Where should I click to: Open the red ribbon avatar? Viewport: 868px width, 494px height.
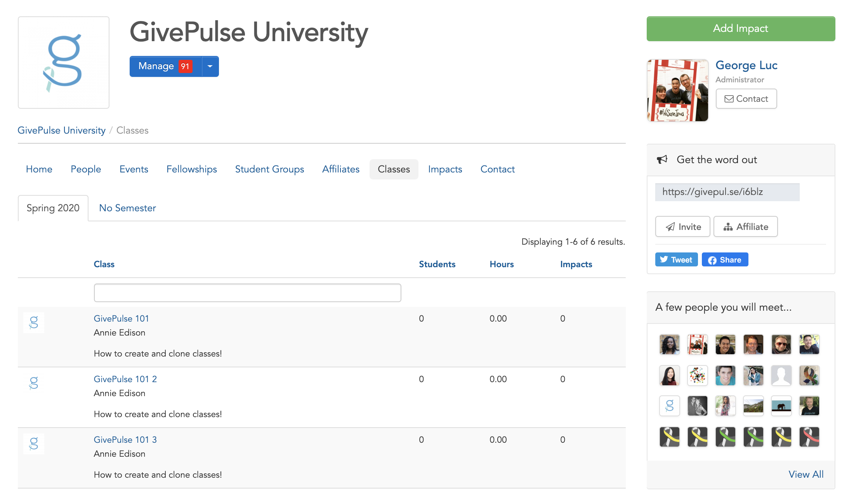click(809, 437)
